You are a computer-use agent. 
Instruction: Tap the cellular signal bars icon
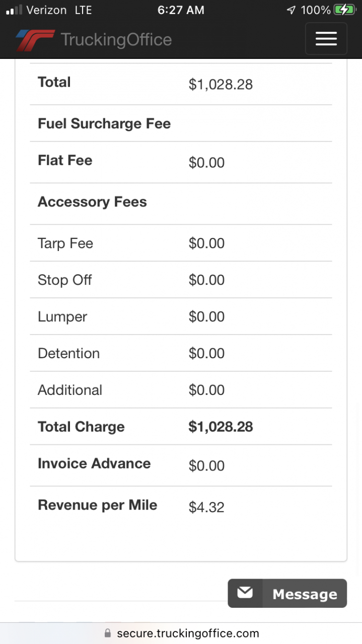14,10
